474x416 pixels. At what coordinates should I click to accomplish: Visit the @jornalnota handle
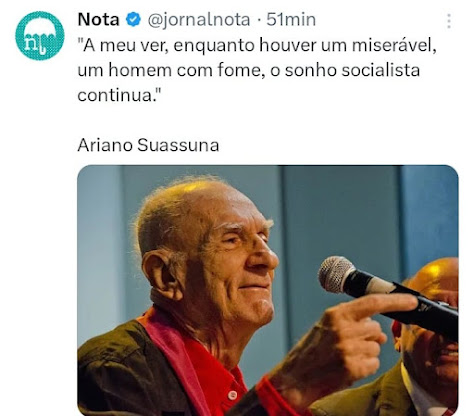click(199, 20)
